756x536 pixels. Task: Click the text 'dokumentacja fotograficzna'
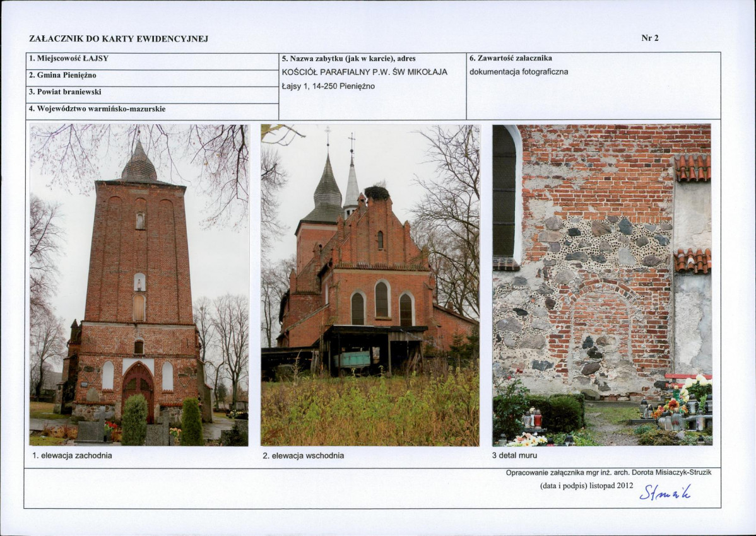519,73
